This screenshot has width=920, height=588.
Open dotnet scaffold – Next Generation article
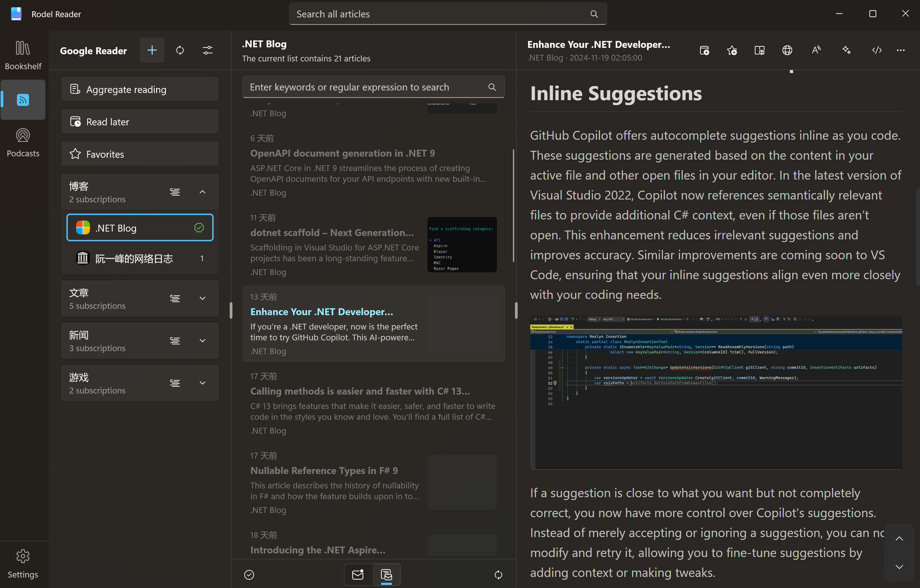point(373,245)
